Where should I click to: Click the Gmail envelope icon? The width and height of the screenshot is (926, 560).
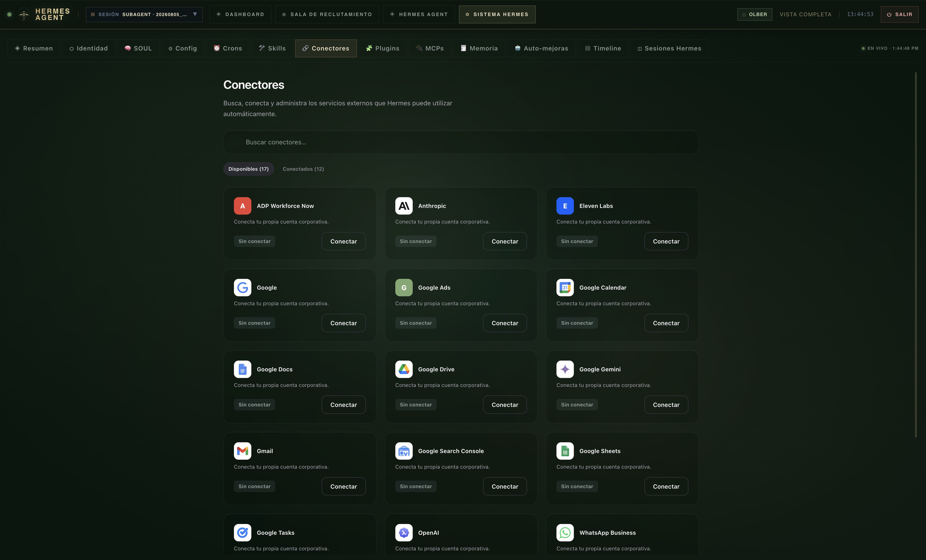[x=242, y=451]
